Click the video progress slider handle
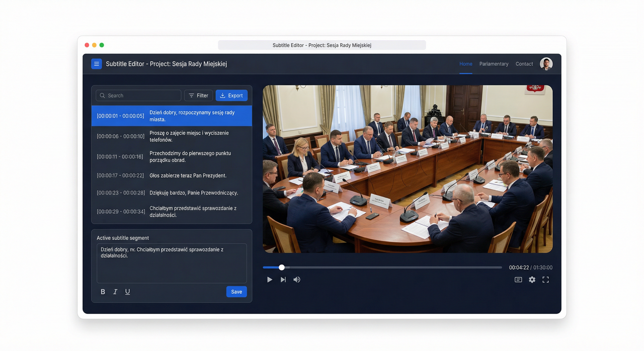This screenshot has width=644, height=351. (282, 268)
